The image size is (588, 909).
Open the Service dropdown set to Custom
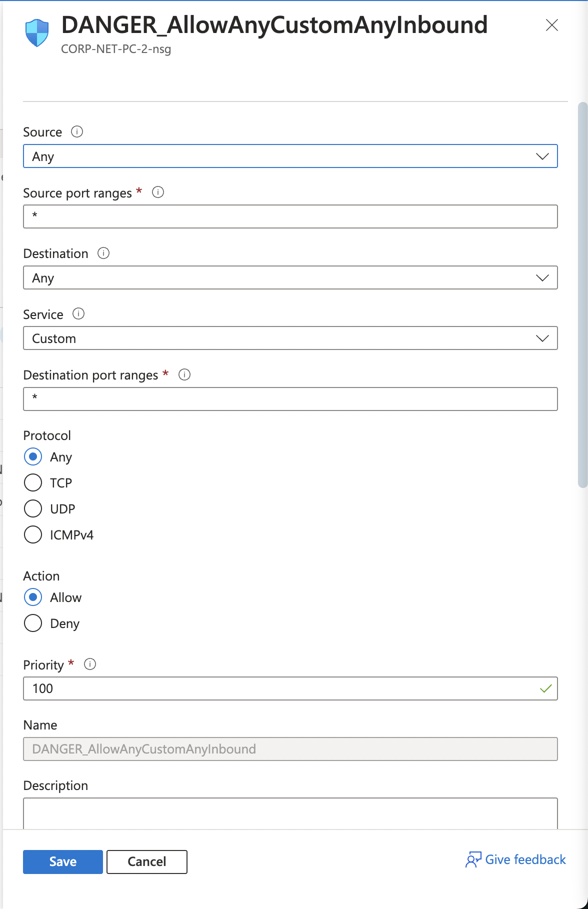(290, 338)
